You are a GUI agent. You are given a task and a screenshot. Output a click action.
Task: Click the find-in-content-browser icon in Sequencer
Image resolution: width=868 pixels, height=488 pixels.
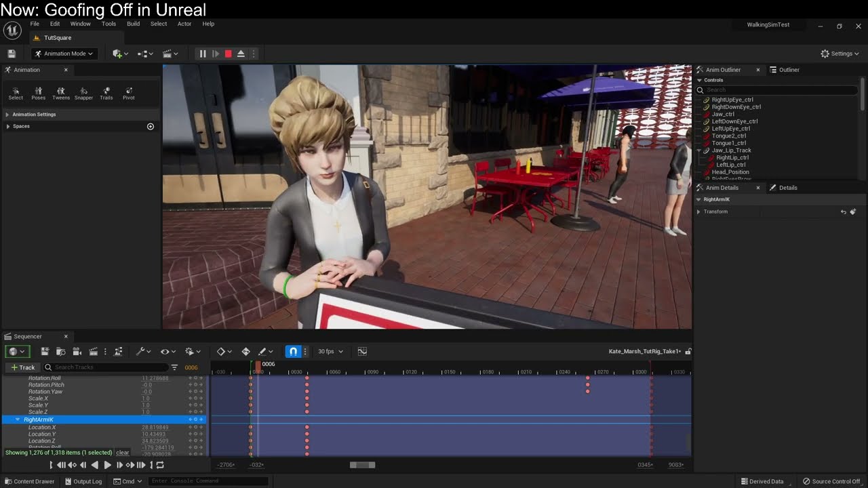60,351
